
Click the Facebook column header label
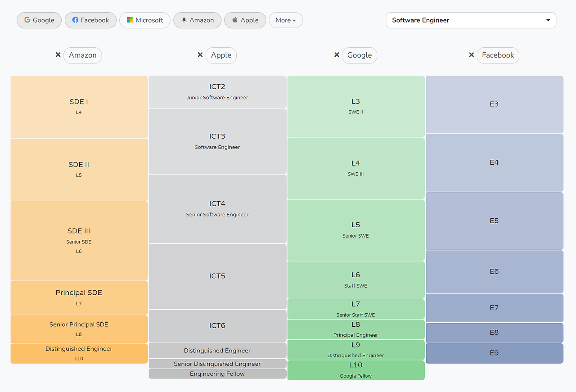[x=498, y=55]
